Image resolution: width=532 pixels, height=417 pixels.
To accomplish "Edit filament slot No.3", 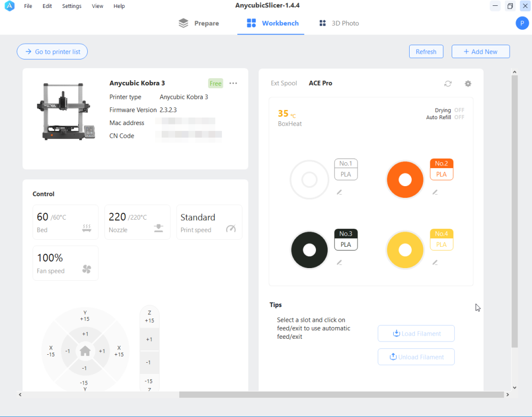I will pyautogui.click(x=339, y=263).
